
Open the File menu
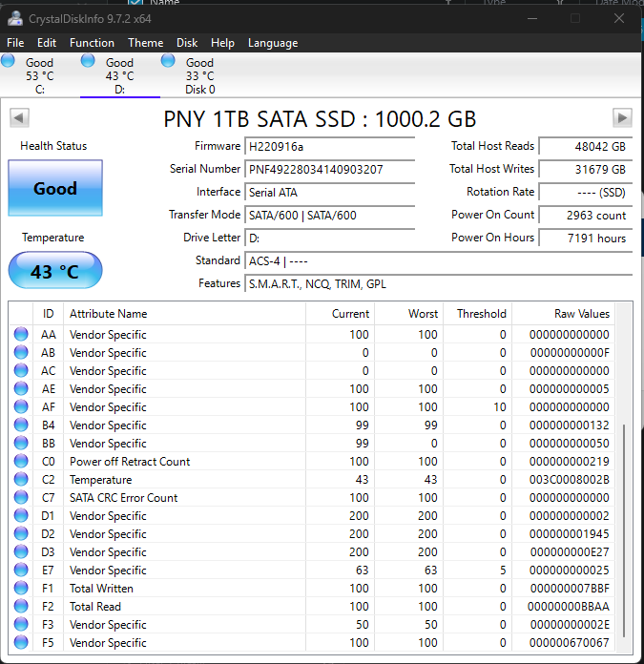click(15, 43)
